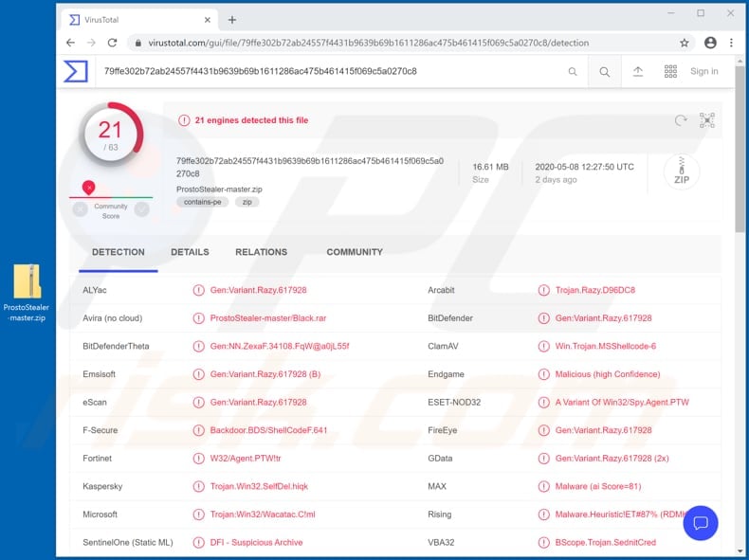Screen dimensions: 749x560
Task: Click the SentinelOne (Static ML) engine name
Action: point(128,543)
